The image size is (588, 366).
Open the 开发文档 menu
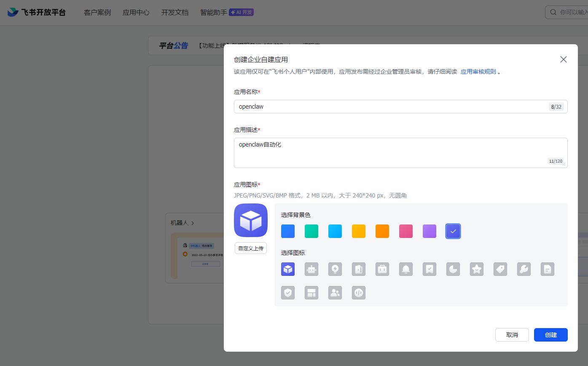tap(175, 12)
